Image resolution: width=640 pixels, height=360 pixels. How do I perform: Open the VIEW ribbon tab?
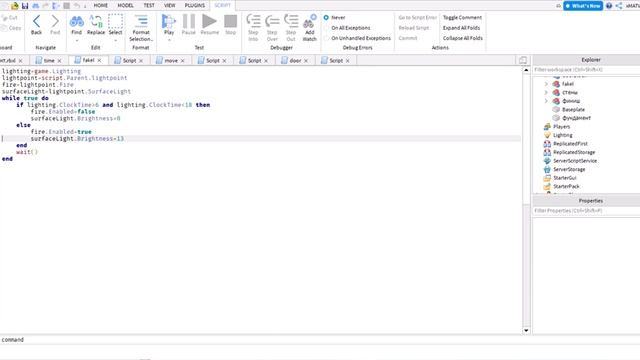coord(169,5)
